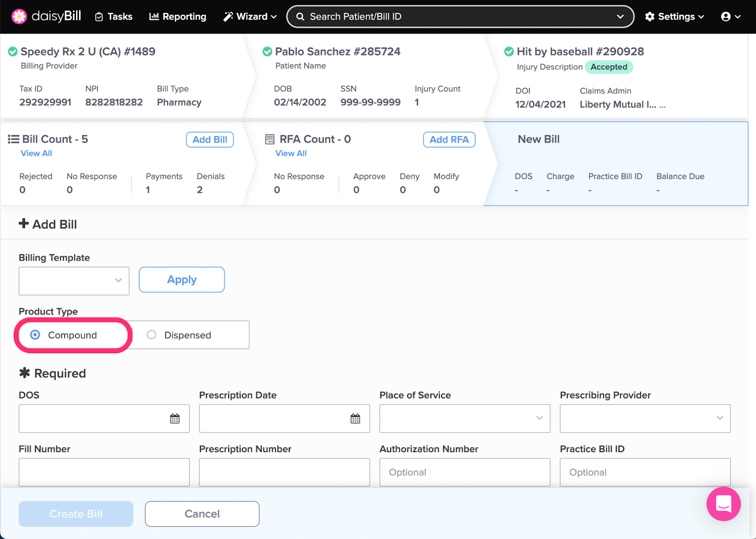Click the Reporting chart icon

(154, 17)
